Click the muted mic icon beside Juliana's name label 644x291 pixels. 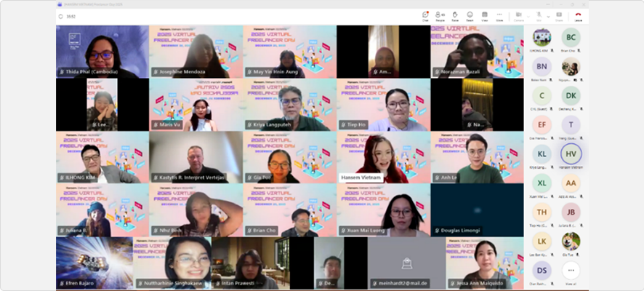[62, 231]
